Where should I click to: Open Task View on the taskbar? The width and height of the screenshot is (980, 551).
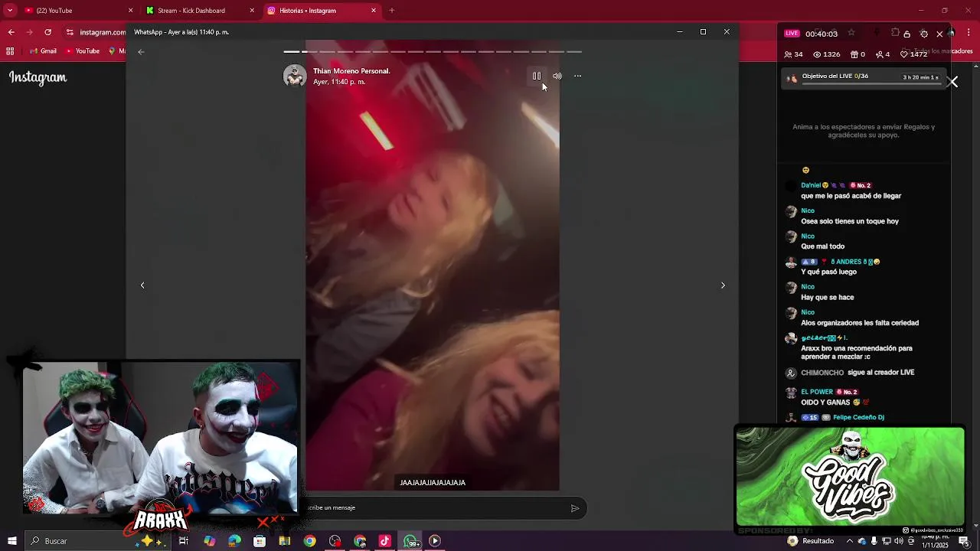[184, 541]
